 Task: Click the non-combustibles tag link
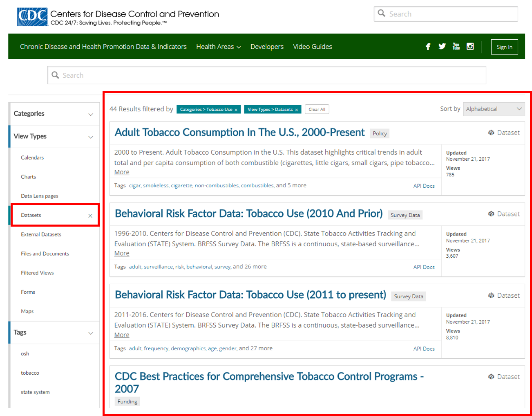[217, 186]
